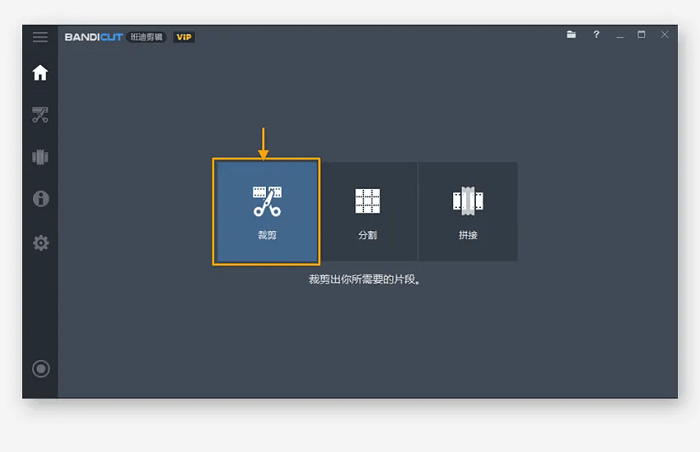Click the orange arrow above the 裁剪 tile
The image size is (700, 452).
pos(264,143)
